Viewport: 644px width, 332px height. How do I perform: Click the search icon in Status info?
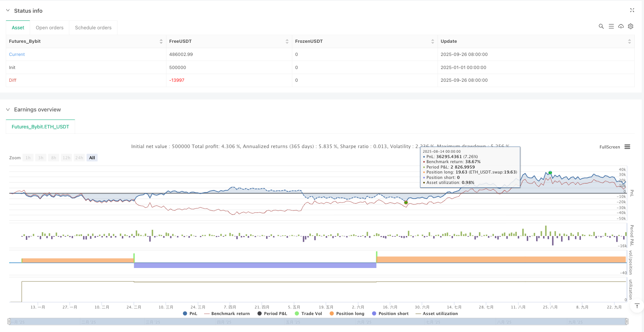pos(601,26)
